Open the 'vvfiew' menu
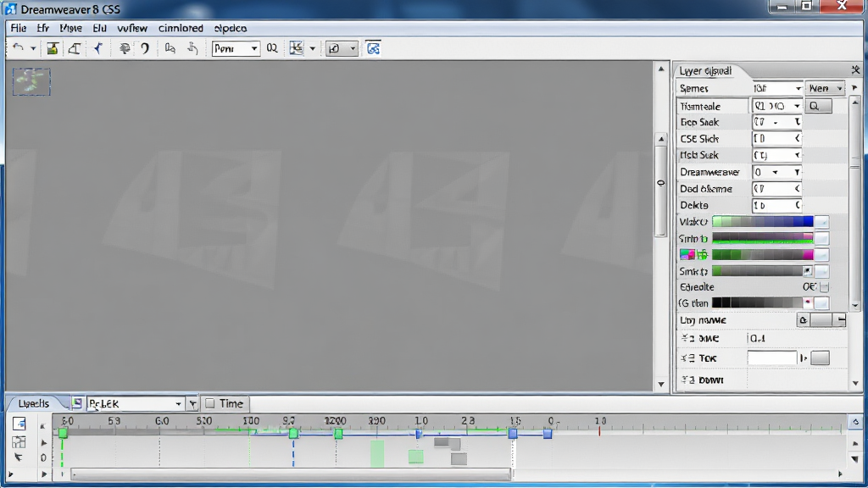Viewport: 868px width, 488px height. [132, 28]
